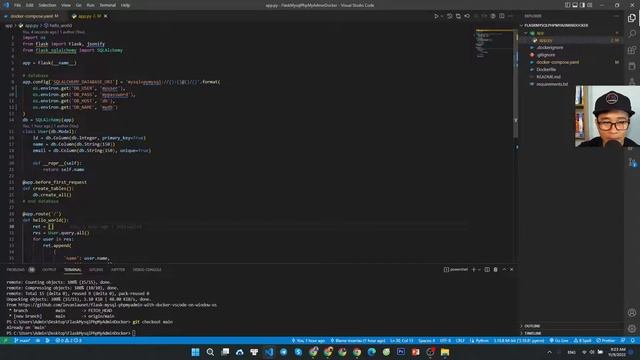640x360 pixels.
Task: Open Dockerfile in the Explorer tree
Action: (546, 70)
